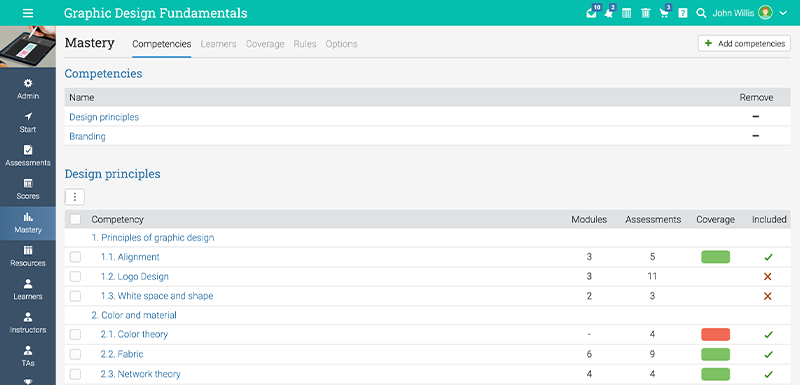Viewport: 800px width, 385px height.
Task: Click the search magnifier icon
Action: coord(701,13)
